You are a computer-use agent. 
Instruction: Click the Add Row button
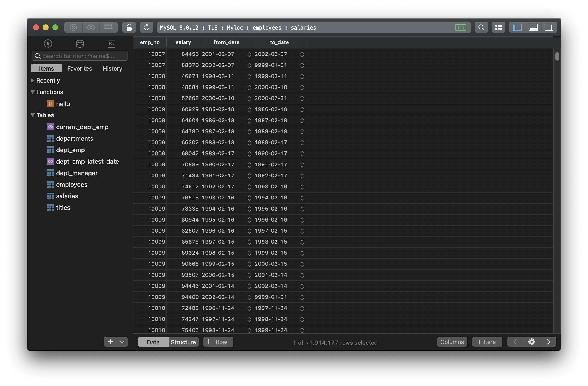coord(217,342)
